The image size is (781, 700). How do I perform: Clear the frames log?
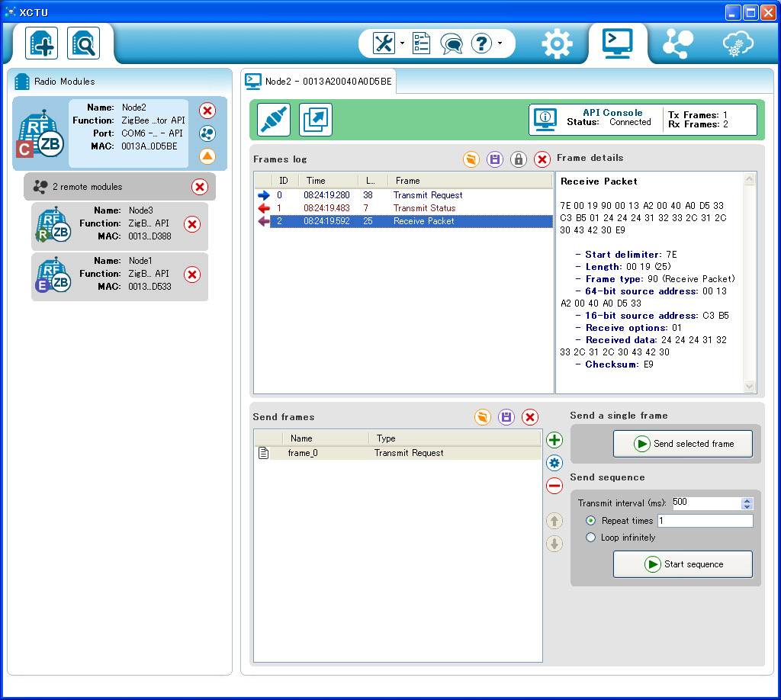point(542,159)
